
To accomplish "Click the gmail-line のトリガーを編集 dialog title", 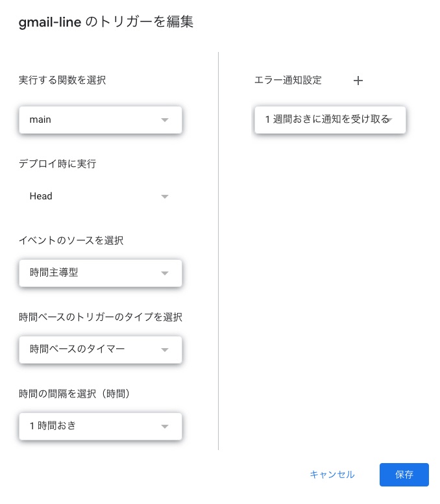I will pyautogui.click(x=106, y=22).
